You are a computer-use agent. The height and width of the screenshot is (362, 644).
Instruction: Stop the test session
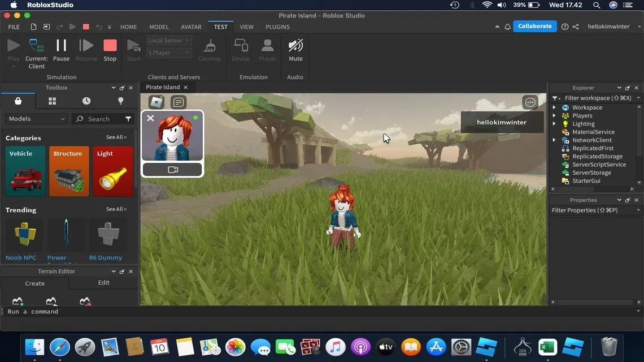pyautogui.click(x=110, y=50)
